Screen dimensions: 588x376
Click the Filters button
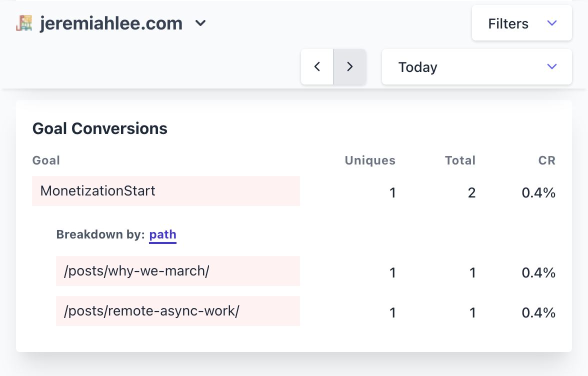[x=508, y=23]
